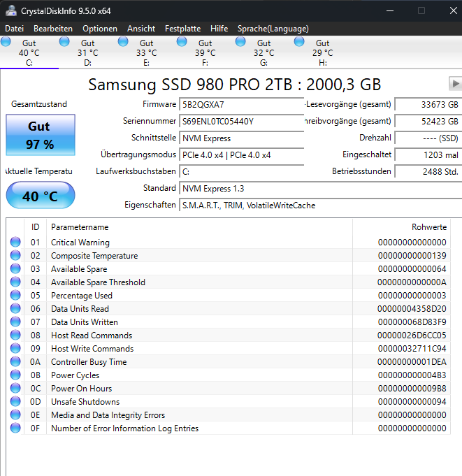Screen dimensions: 462x476
Task: Switch to drive E: tab
Action: click(x=146, y=52)
